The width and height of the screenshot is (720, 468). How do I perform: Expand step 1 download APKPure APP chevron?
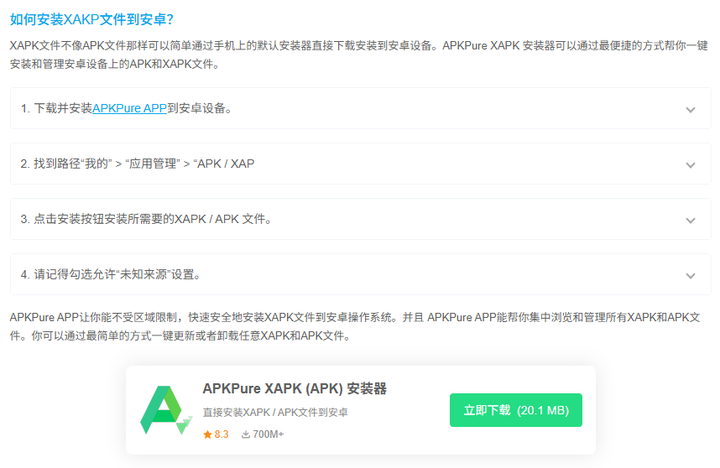point(690,109)
